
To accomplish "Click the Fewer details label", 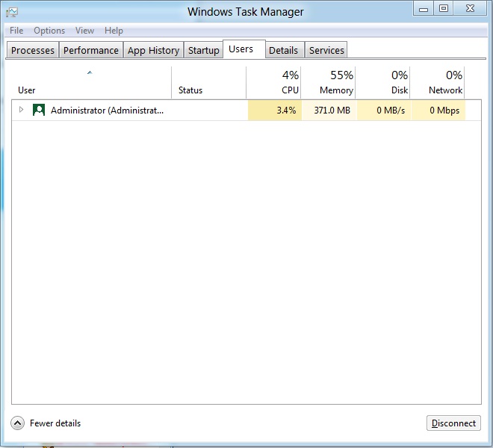I will click(55, 423).
